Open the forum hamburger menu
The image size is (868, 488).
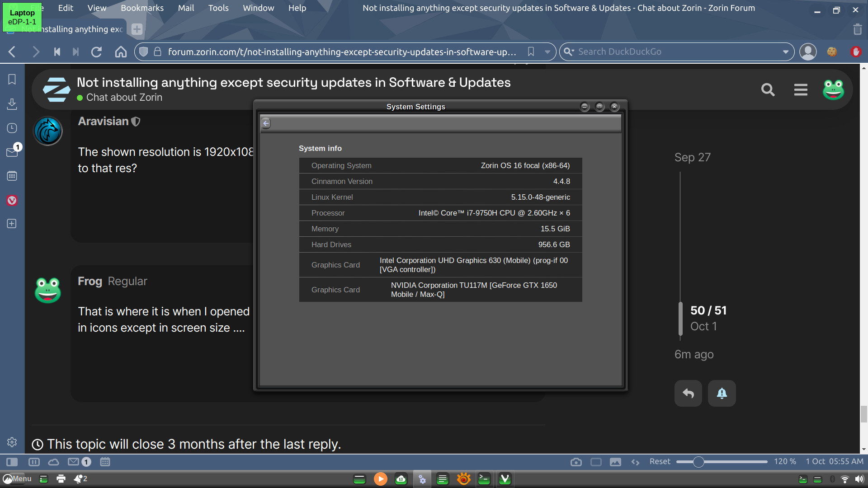click(x=801, y=90)
